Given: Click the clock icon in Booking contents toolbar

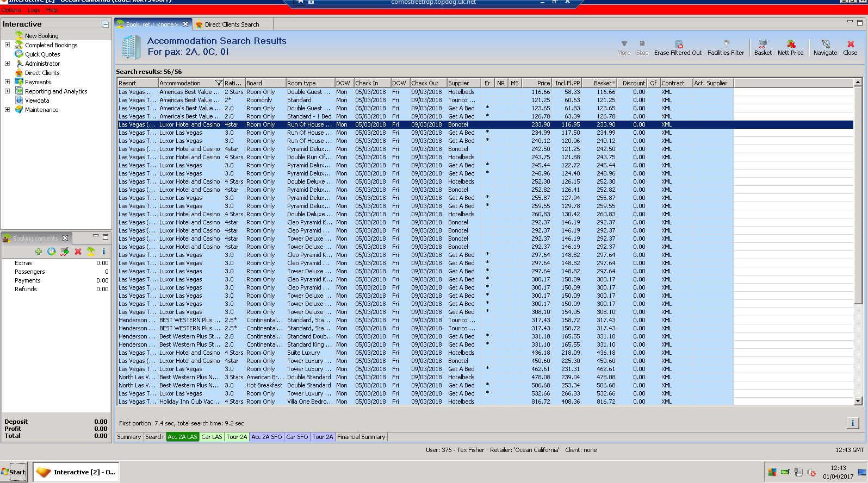Looking at the screenshot, I should (x=51, y=252).
